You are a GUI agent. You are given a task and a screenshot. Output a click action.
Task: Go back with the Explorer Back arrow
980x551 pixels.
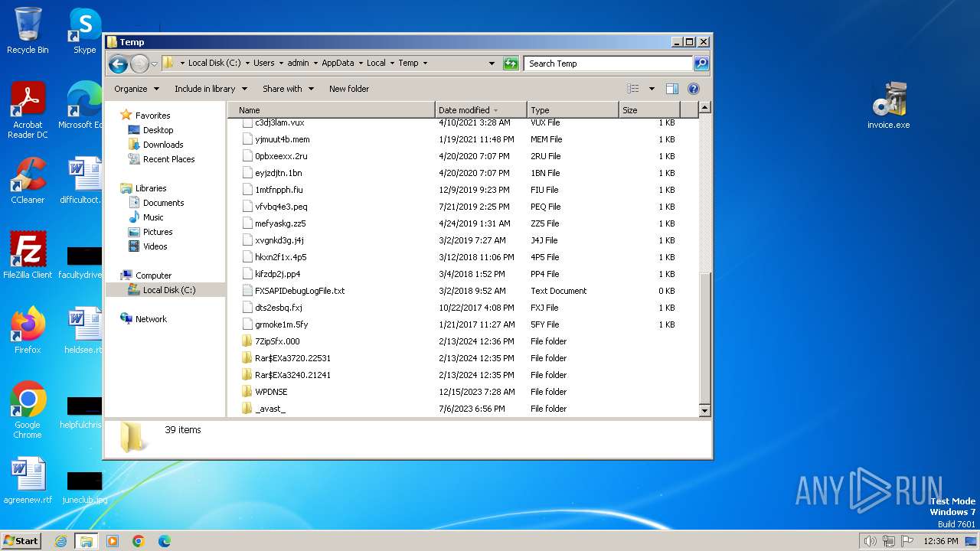[118, 64]
